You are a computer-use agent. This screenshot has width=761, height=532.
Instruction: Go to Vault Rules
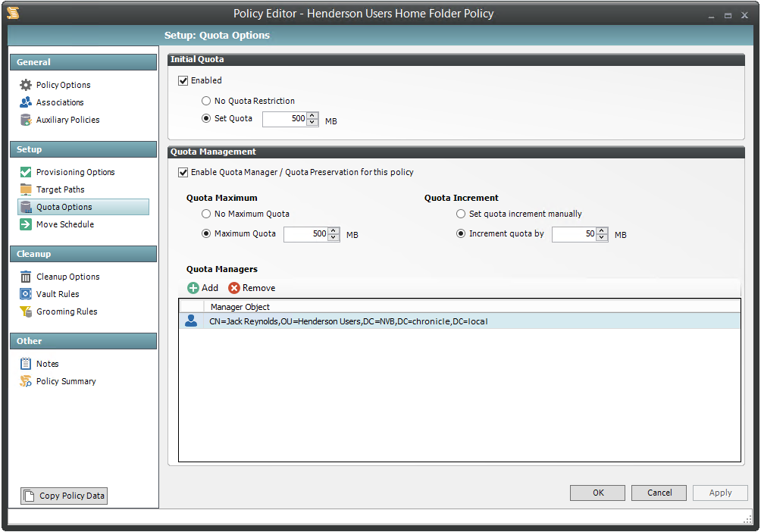click(58, 294)
